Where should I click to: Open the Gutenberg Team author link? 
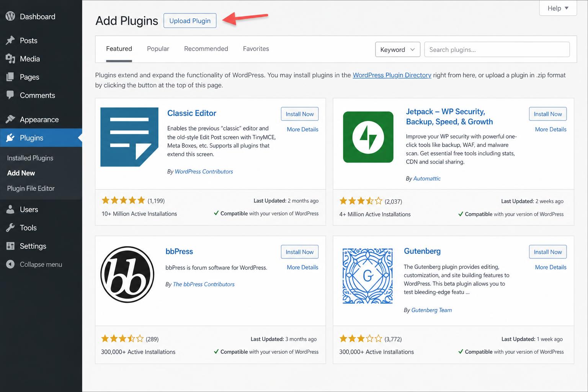tap(431, 310)
